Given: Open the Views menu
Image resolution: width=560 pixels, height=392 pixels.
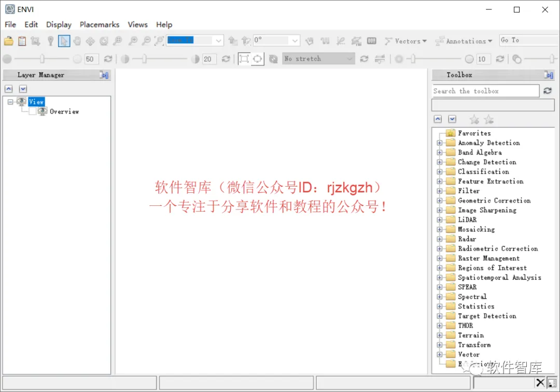Looking at the screenshot, I should click(137, 24).
